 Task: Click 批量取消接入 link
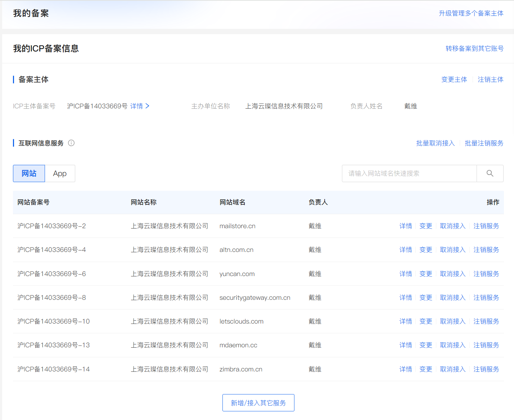[x=436, y=143]
